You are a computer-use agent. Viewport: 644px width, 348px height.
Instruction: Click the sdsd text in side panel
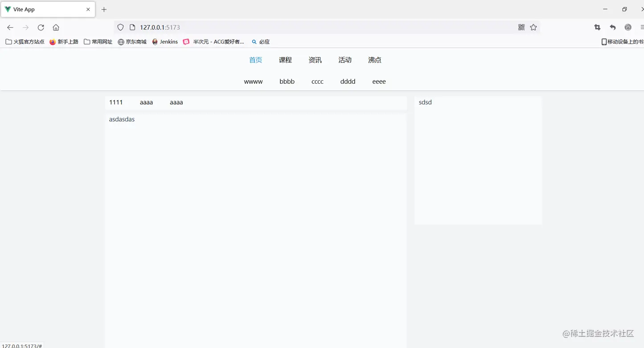click(425, 102)
